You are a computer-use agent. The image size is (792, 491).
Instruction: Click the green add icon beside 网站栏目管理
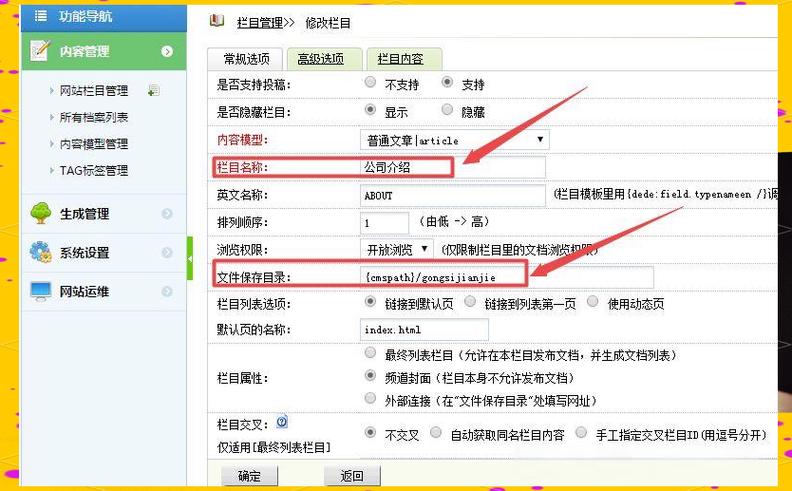click(x=154, y=90)
